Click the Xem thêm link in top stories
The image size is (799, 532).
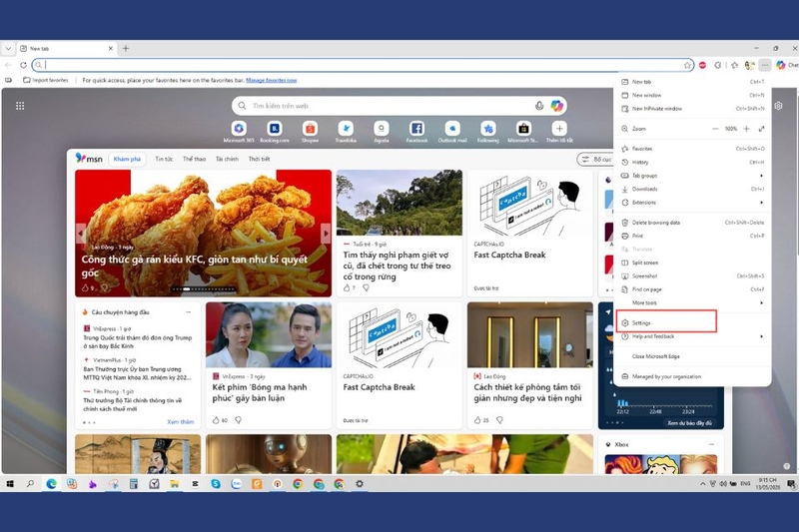[x=181, y=422]
